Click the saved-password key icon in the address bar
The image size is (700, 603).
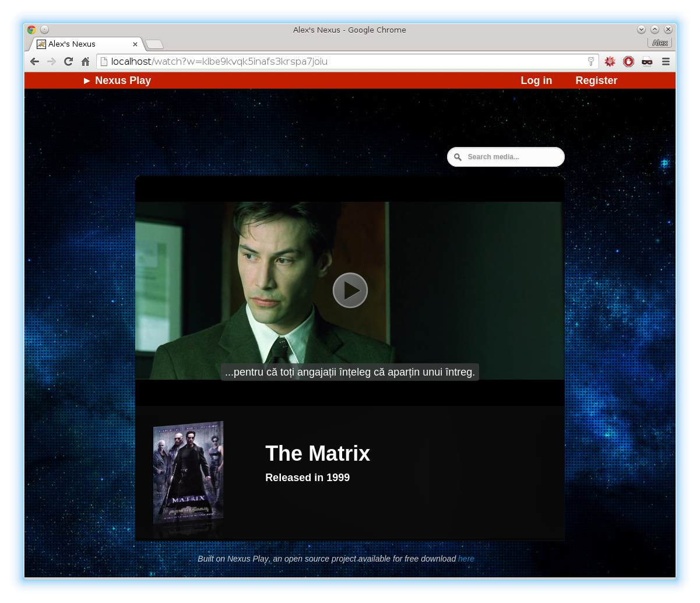pyautogui.click(x=590, y=62)
